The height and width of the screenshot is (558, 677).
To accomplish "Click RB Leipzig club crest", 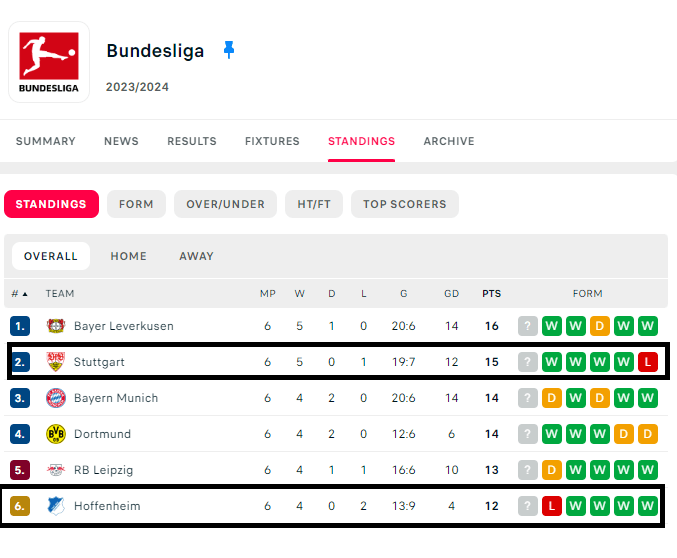I will point(55,470).
